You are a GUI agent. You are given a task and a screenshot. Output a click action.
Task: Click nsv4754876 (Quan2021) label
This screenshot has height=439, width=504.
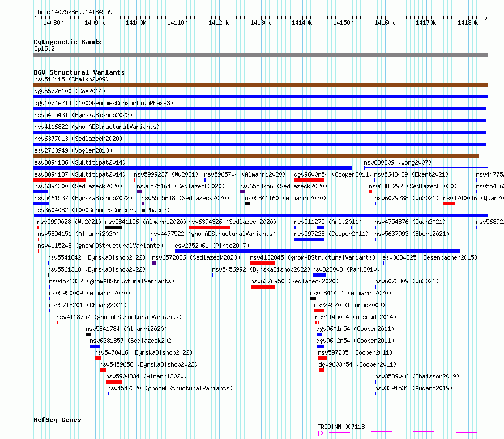(410, 222)
